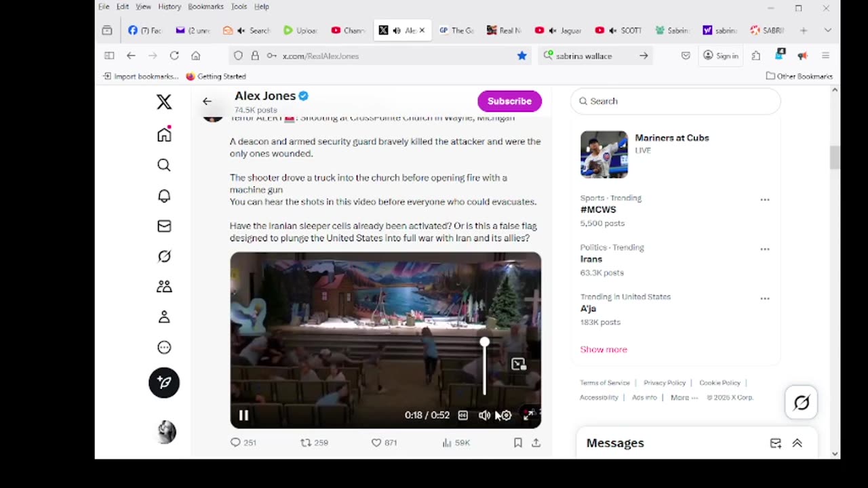
Task: Open Firefox File menu
Action: (x=104, y=7)
